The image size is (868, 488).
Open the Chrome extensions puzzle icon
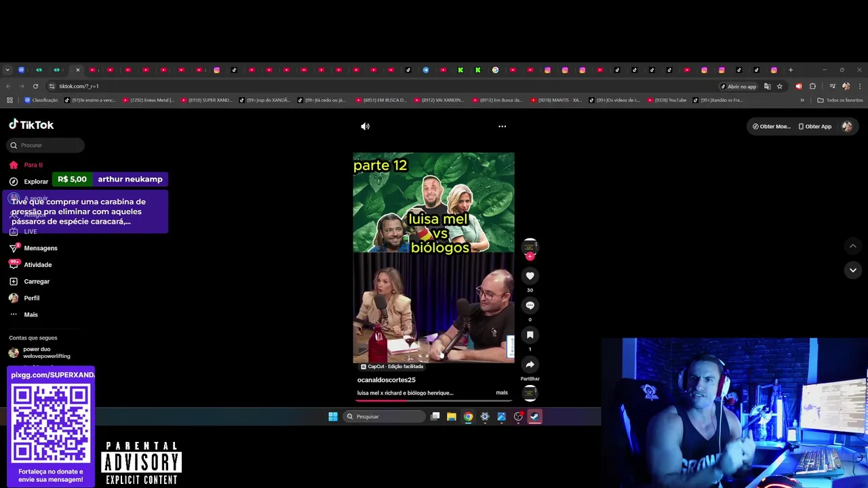pyautogui.click(x=812, y=86)
